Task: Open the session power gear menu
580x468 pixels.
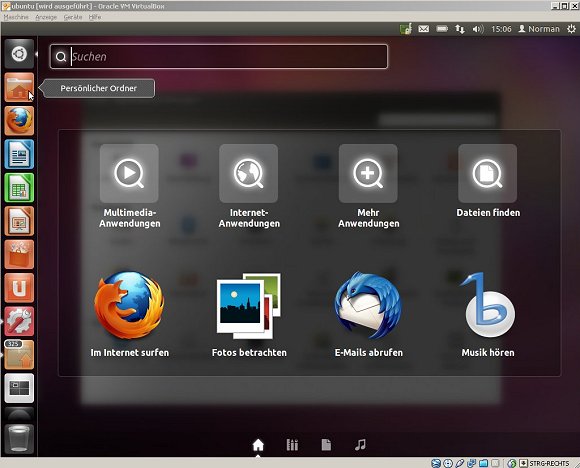Action: click(x=571, y=29)
